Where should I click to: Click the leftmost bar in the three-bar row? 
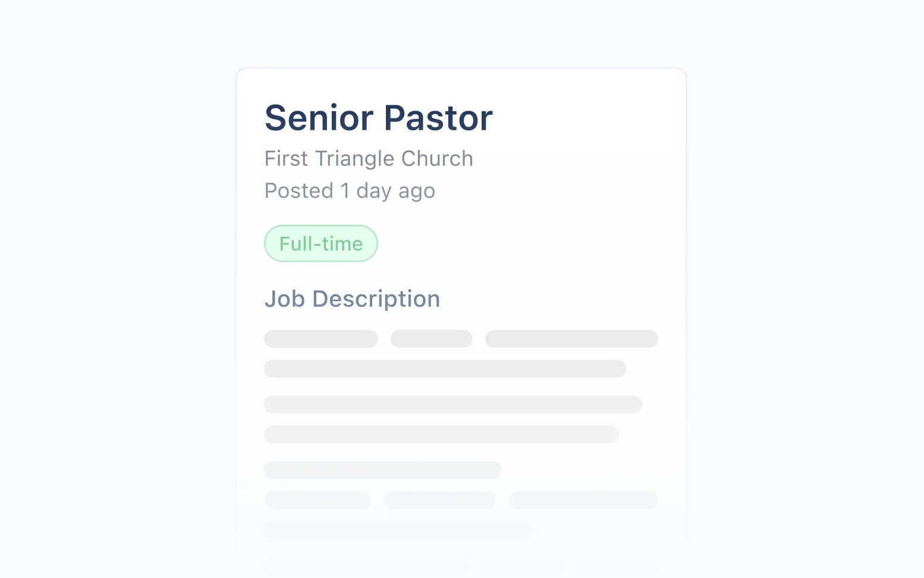[318, 500]
